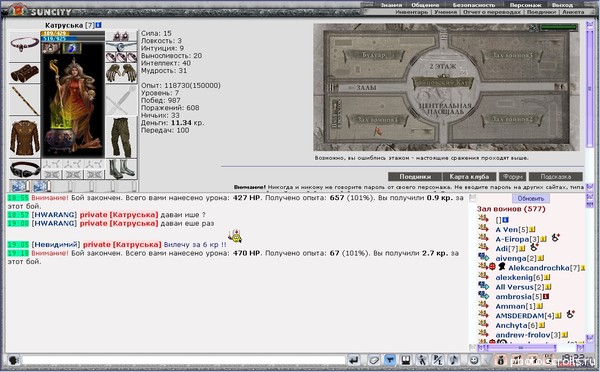
Task: Click private message icon next to alexkenig
Action: coord(483,276)
